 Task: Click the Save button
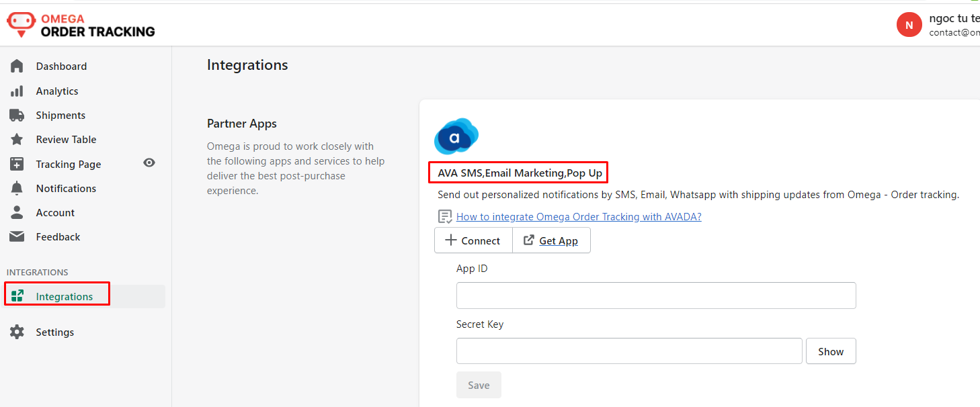479,385
